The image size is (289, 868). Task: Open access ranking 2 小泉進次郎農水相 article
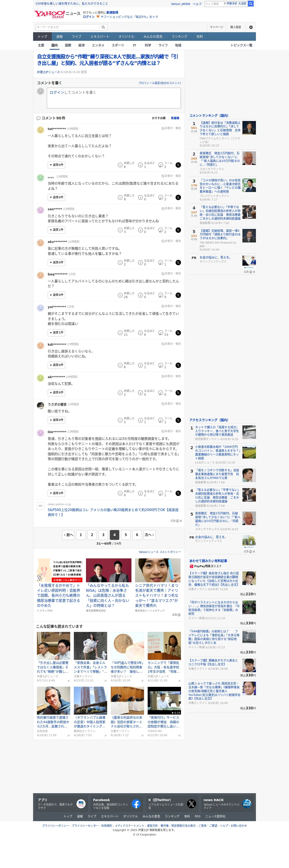point(217,452)
